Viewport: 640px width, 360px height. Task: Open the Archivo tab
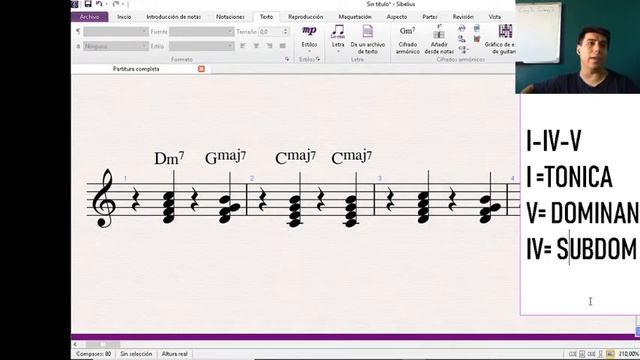click(x=89, y=17)
